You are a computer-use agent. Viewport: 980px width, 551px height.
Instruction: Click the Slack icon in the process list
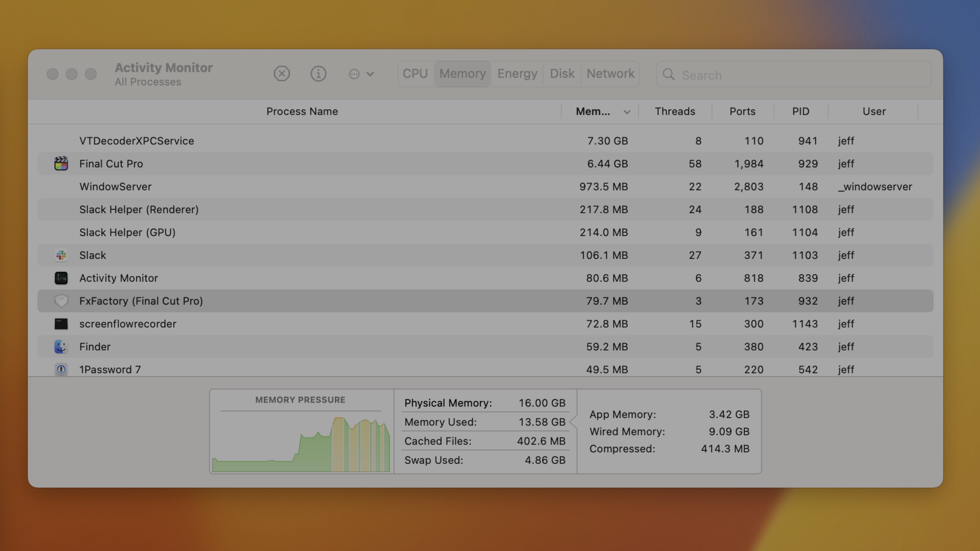(x=61, y=255)
